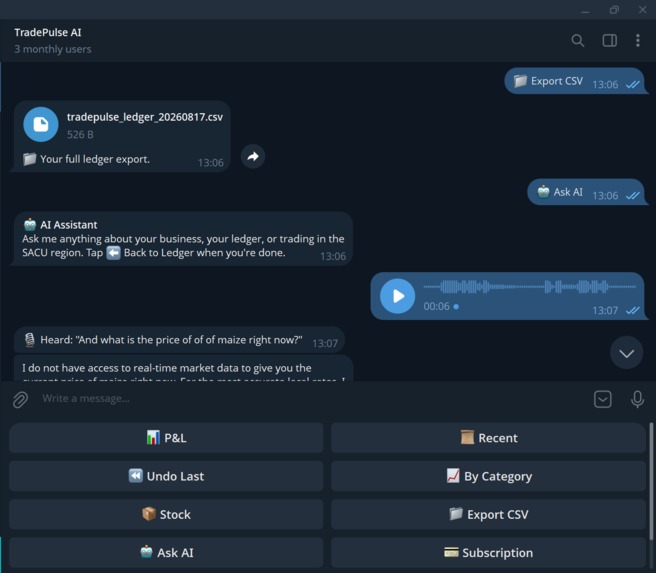Play the 00:06 voice message
The width and height of the screenshot is (656, 573).
[x=397, y=296]
